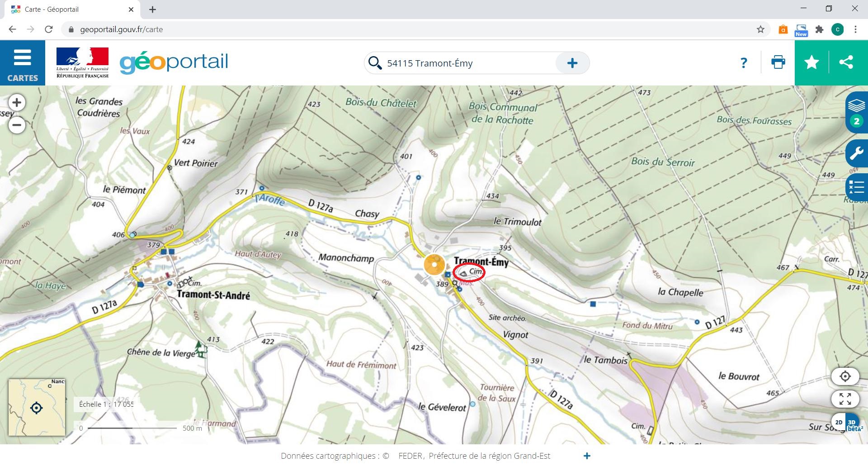Go back in the browser
This screenshot has height=466, width=868.
pyautogui.click(x=12, y=29)
